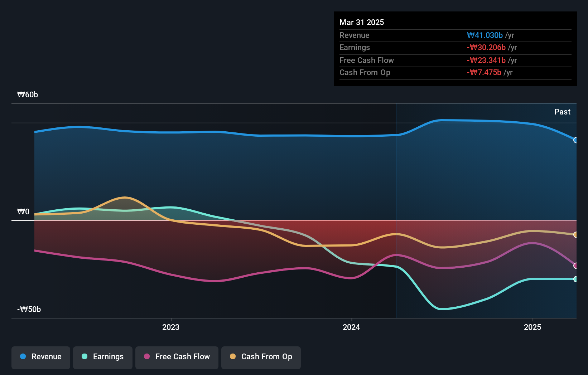
Task: Click the Cash From Op tooltip label
Action: pos(365,72)
